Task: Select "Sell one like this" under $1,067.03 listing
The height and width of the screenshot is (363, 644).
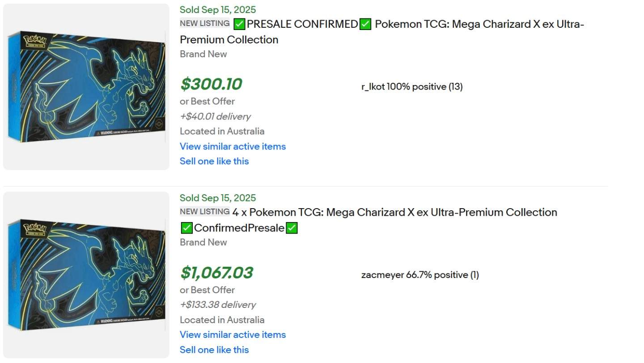Action: (x=214, y=350)
